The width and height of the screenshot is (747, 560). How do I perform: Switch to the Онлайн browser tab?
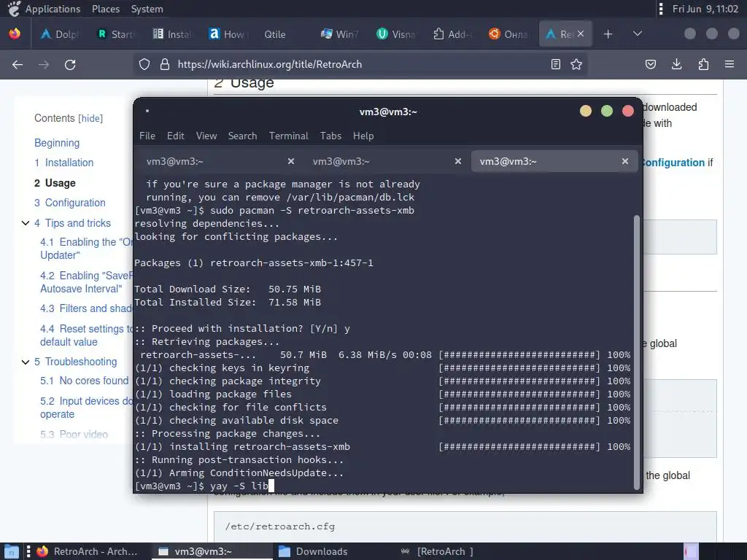(x=508, y=34)
